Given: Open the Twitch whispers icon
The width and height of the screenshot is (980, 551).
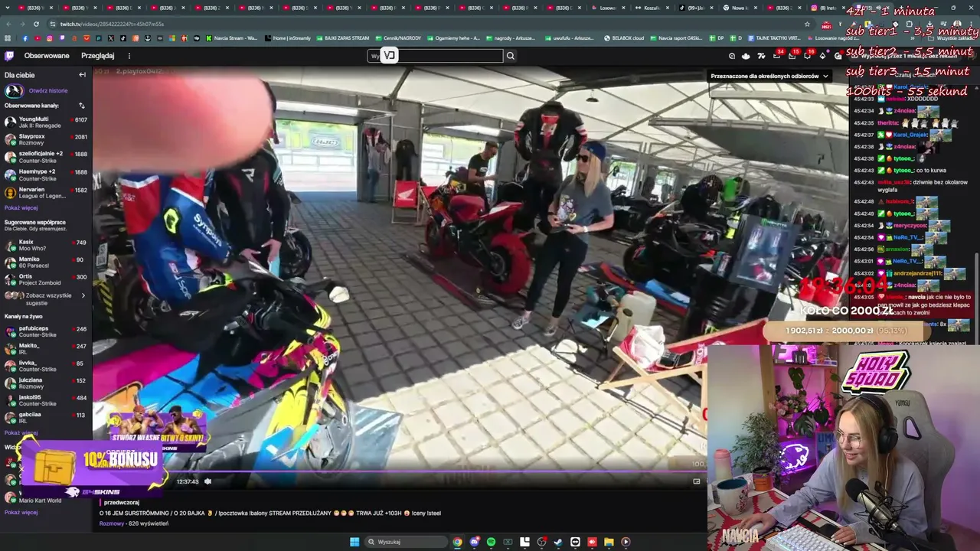Looking at the screenshot, I should point(807,56).
